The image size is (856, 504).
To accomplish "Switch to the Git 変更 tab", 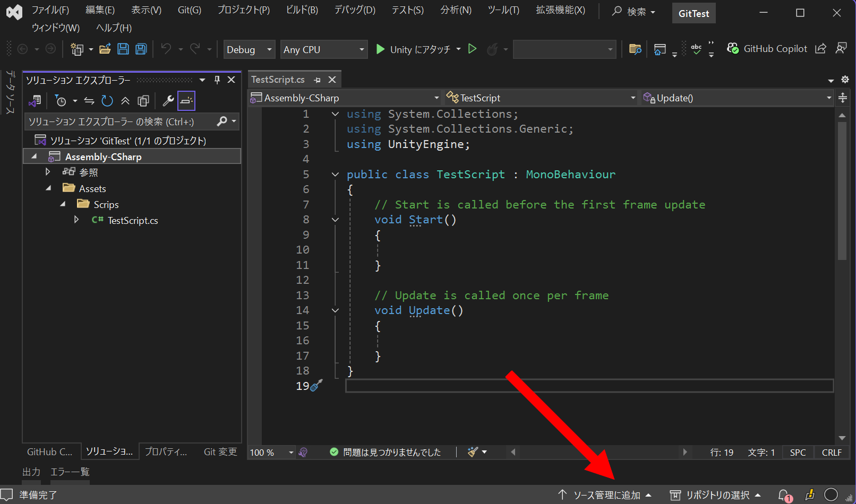I will coord(220,452).
